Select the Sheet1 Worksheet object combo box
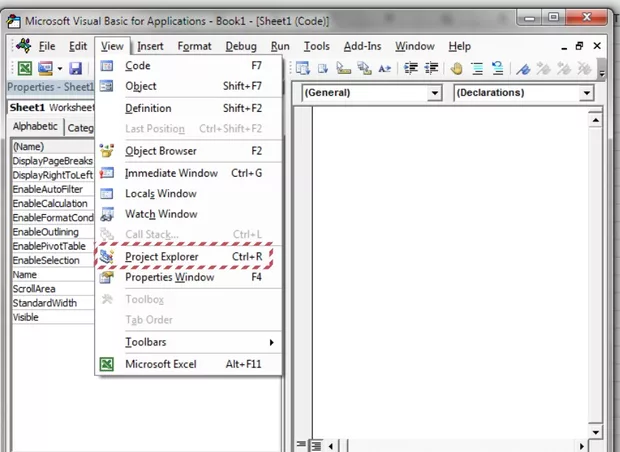Viewport: 620px width, 452px height. coord(51,107)
